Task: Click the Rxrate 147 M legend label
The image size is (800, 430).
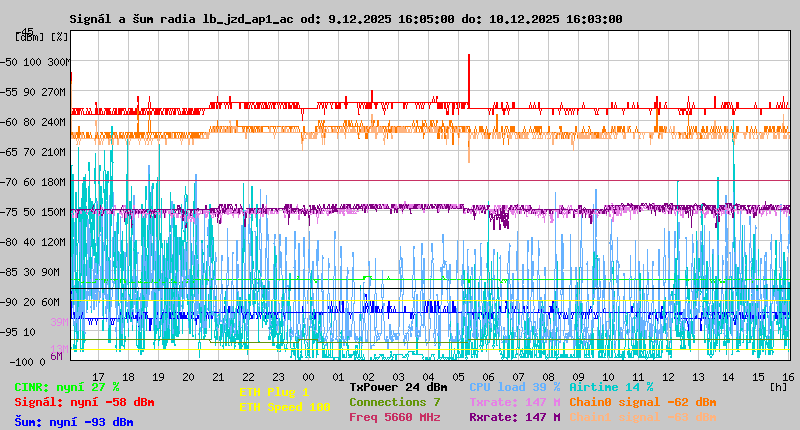Action: tap(514, 417)
